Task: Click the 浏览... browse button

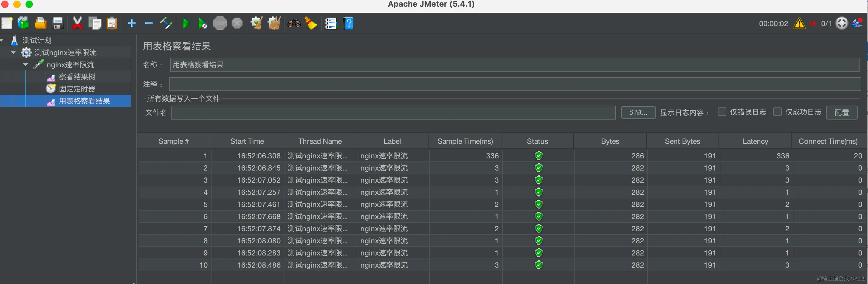Action: pos(638,112)
